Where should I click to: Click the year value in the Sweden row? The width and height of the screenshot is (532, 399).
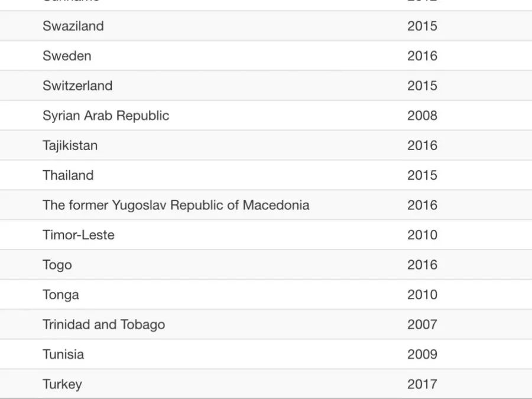pyautogui.click(x=422, y=56)
